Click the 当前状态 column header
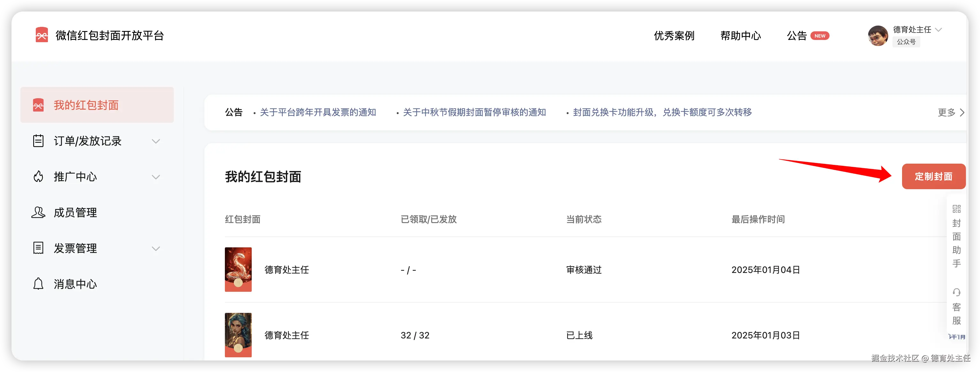The image size is (980, 372). 584,219
